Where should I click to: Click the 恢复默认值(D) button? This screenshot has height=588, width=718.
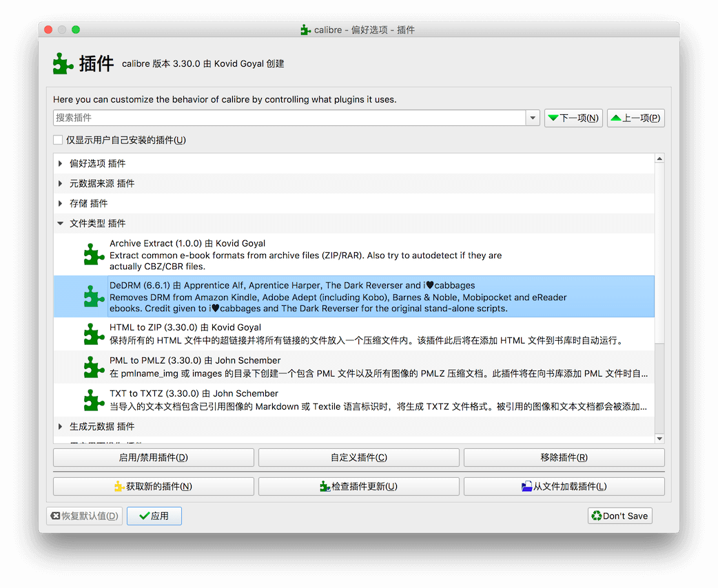coord(84,516)
